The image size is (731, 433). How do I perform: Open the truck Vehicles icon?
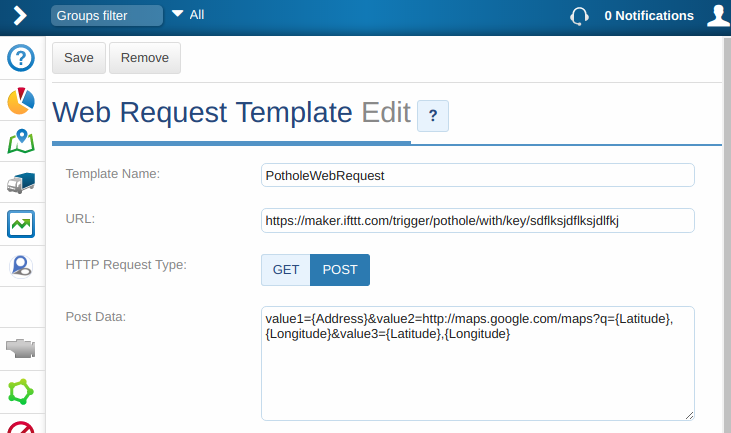pyautogui.click(x=21, y=183)
